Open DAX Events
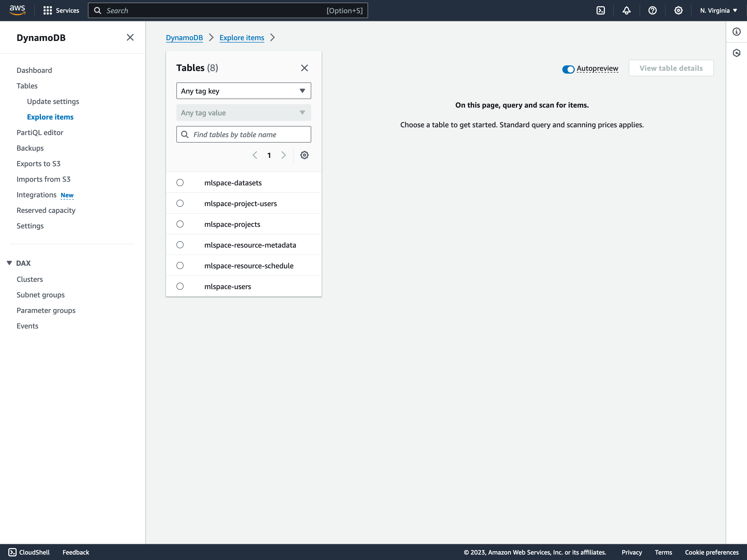 27,326
